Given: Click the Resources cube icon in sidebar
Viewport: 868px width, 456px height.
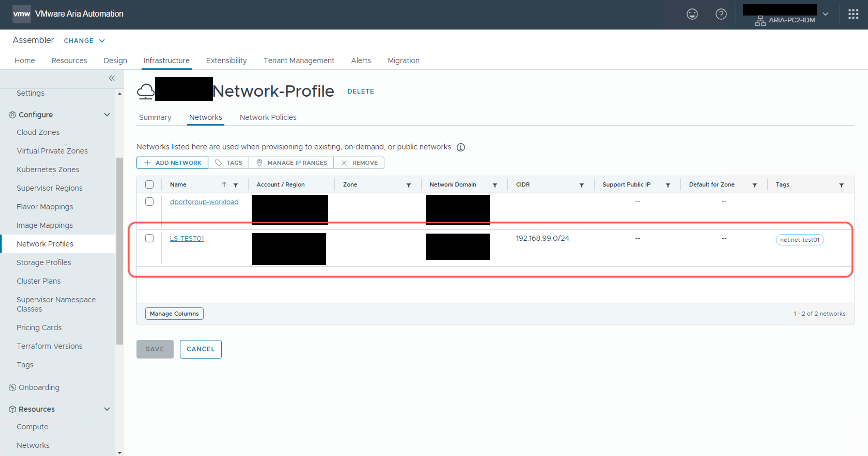Looking at the screenshot, I should (12, 409).
